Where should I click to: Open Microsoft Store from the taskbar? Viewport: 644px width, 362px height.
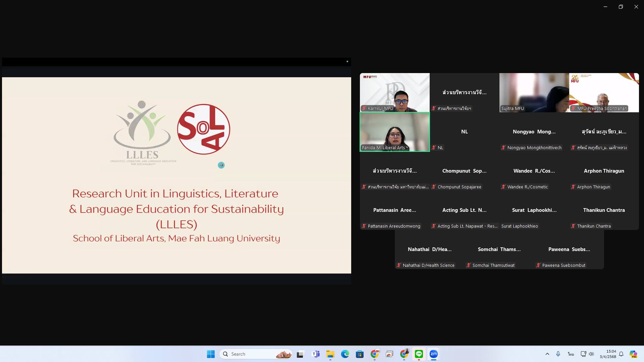360,354
